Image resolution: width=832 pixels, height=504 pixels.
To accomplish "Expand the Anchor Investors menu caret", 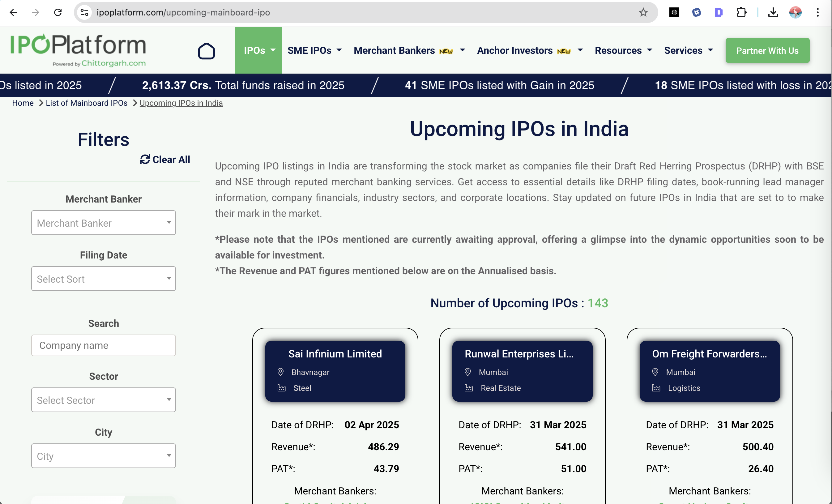I will point(580,50).
